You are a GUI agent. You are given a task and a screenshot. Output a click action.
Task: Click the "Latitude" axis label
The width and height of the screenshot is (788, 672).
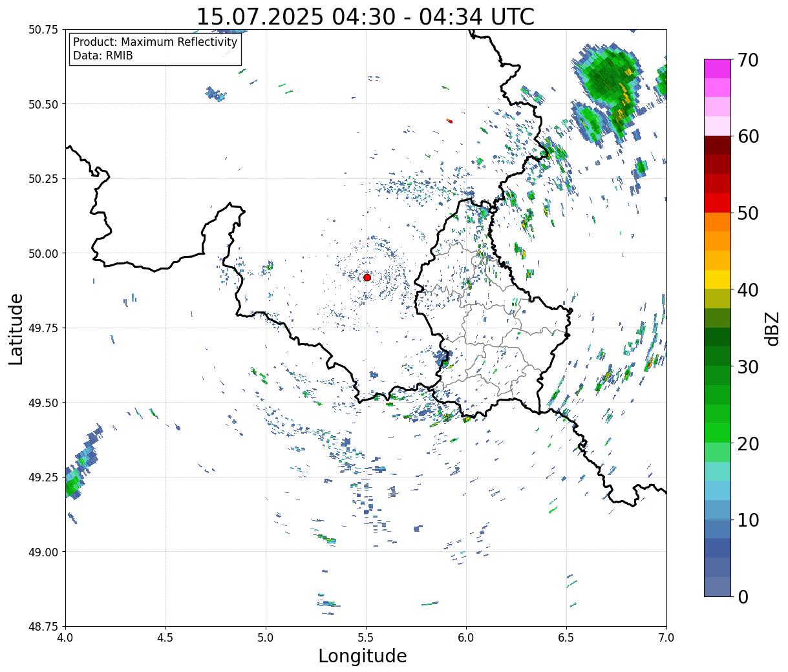16,329
